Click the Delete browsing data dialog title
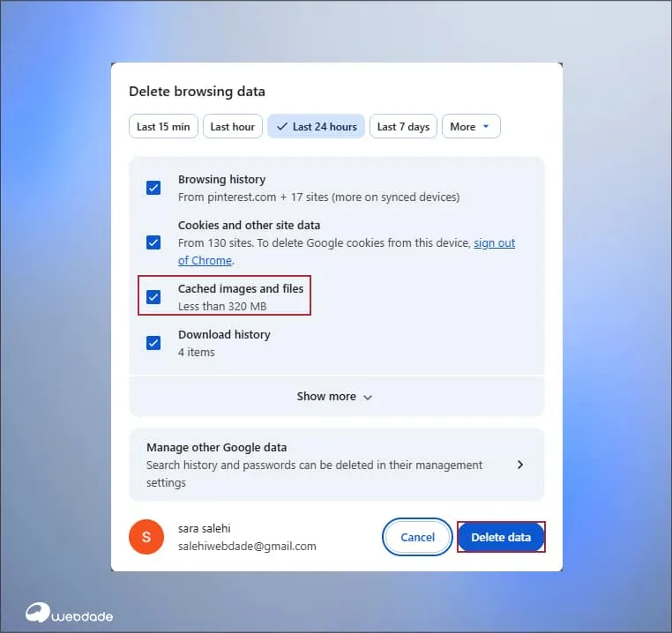This screenshot has width=672, height=633. coord(197,92)
